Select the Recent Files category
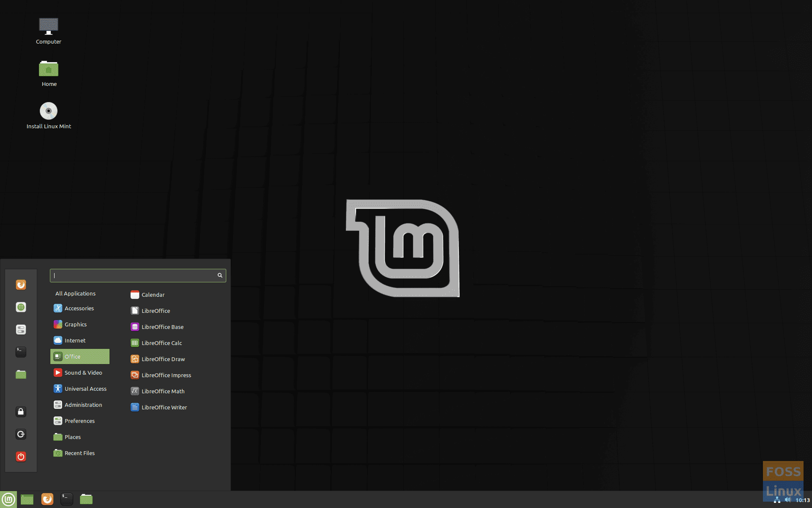 [80, 453]
